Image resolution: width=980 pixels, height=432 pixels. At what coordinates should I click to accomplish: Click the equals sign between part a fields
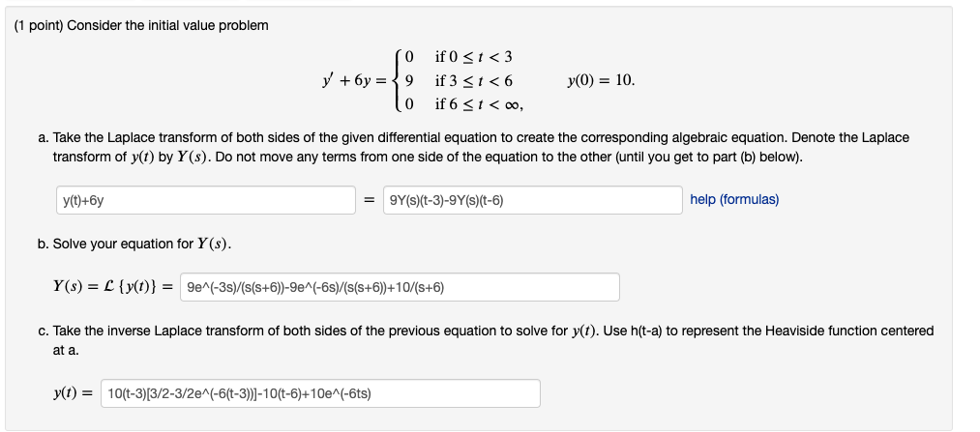(x=370, y=200)
